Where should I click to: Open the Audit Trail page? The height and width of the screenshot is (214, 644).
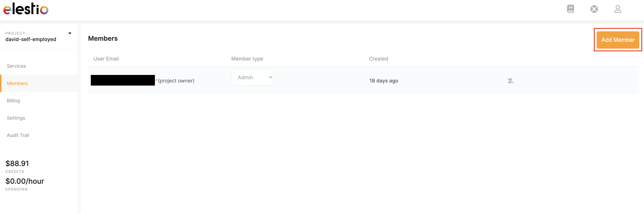point(18,135)
